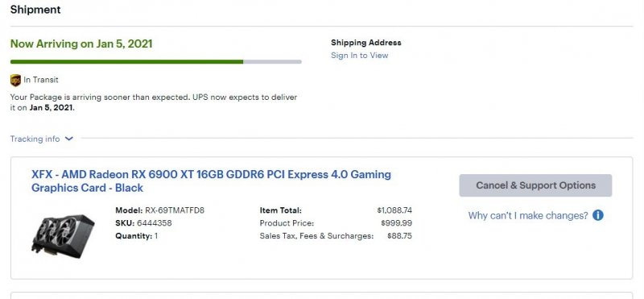Click the Item Total amount $1,088.74
644x299 pixels.
394,210
